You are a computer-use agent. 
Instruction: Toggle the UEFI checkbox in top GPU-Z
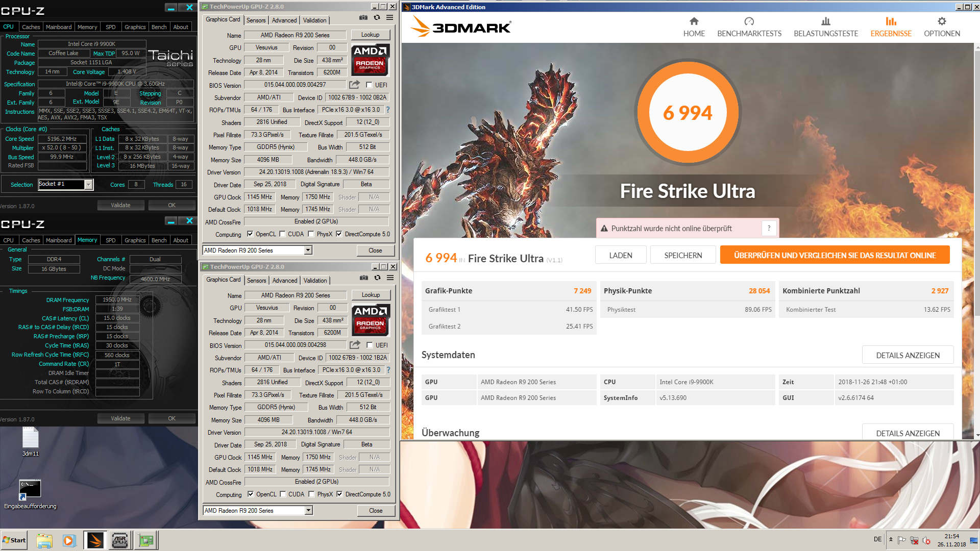(369, 85)
